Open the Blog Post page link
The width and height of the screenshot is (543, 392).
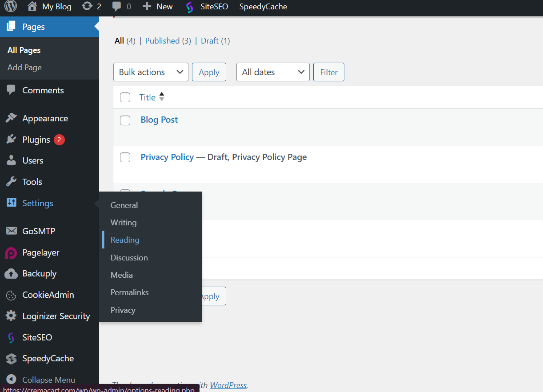click(x=159, y=120)
